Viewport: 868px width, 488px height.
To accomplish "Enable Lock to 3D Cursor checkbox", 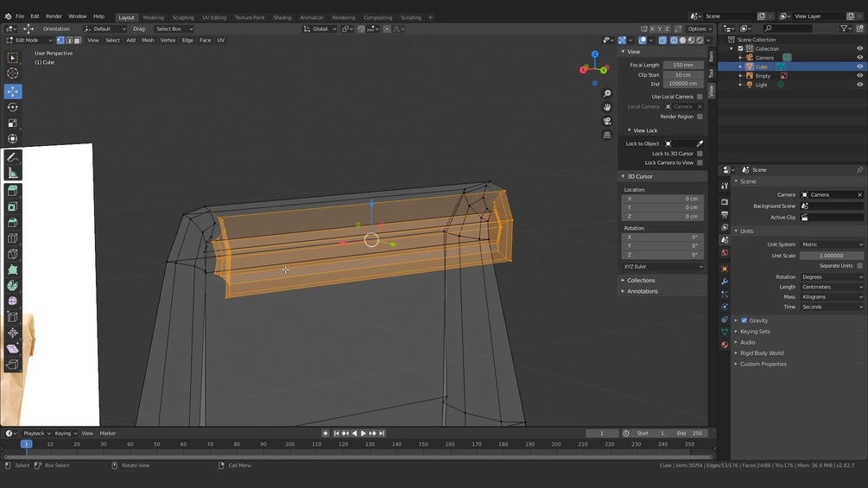I will [x=700, y=154].
